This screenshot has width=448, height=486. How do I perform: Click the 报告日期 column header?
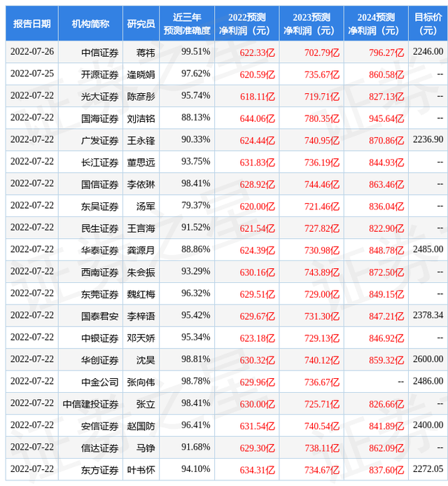[x=32, y=24]
